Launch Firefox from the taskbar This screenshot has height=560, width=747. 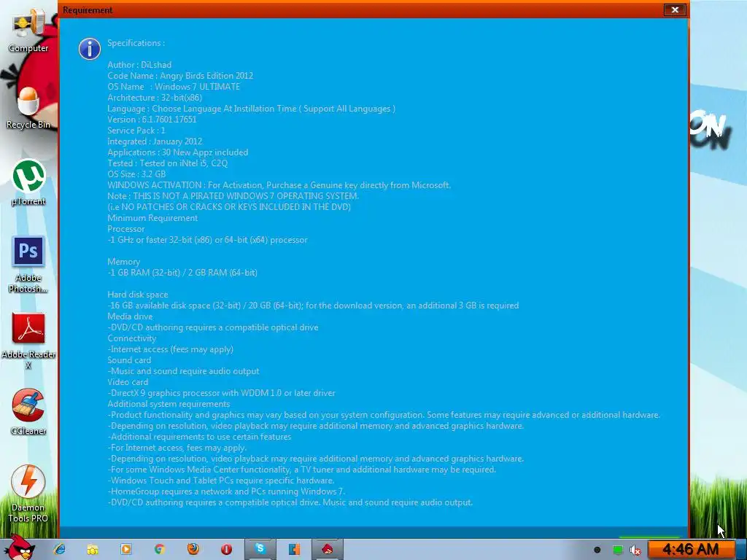point(193,549)
